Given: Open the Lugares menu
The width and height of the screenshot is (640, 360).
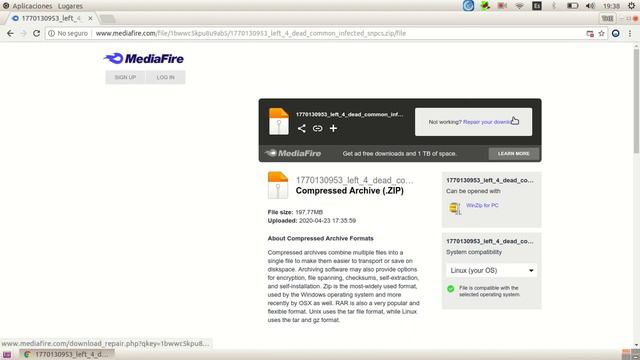Looking at the screenshot, I should pos(70,6).
